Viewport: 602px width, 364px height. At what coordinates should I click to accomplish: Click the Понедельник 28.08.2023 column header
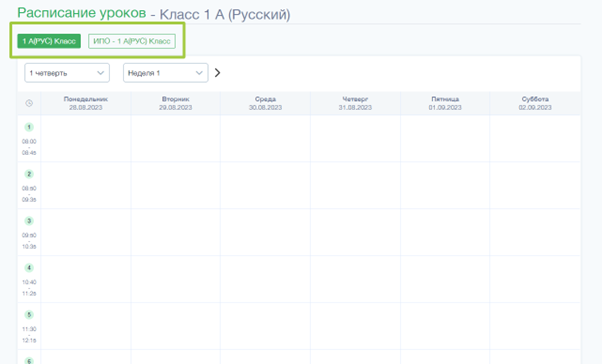(86, 103)
